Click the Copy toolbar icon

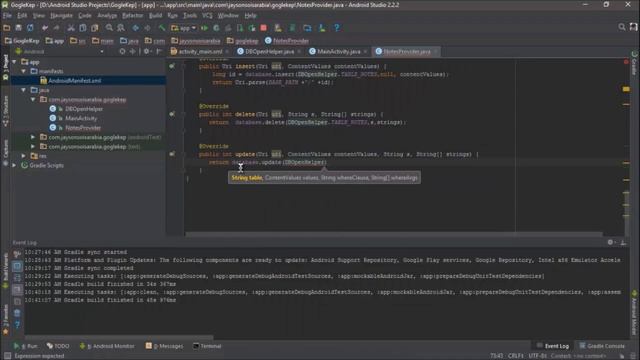coord(83,28)
